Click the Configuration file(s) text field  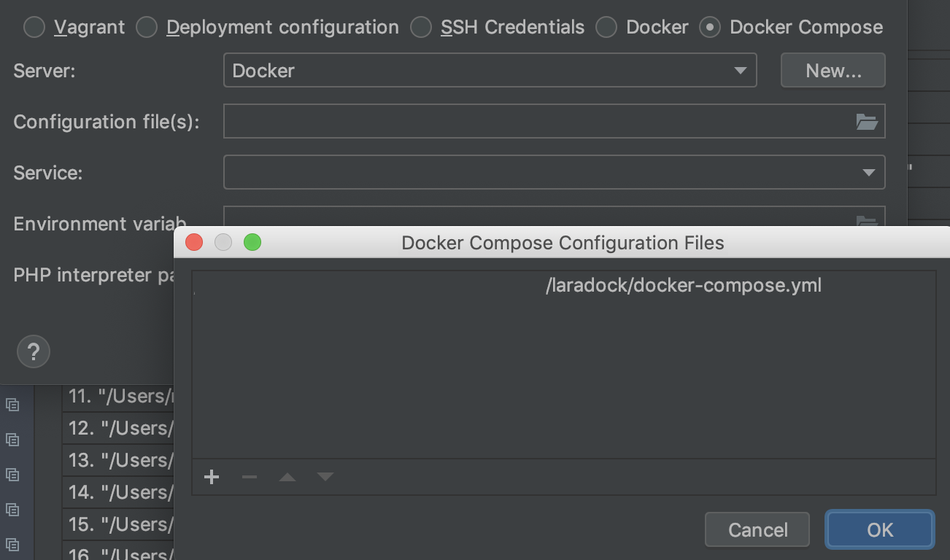click(536, 122)
